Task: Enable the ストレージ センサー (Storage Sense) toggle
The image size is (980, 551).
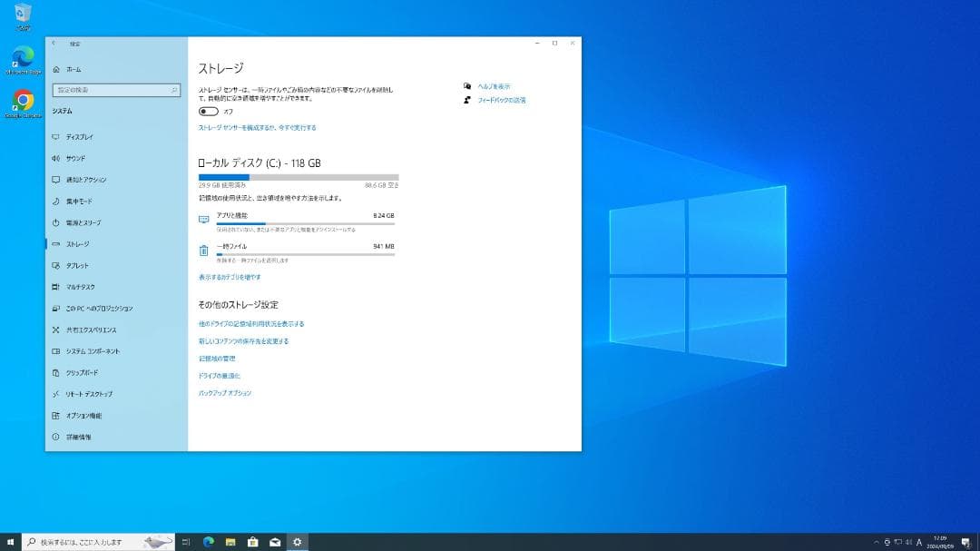Action: [x=208, y=110]
